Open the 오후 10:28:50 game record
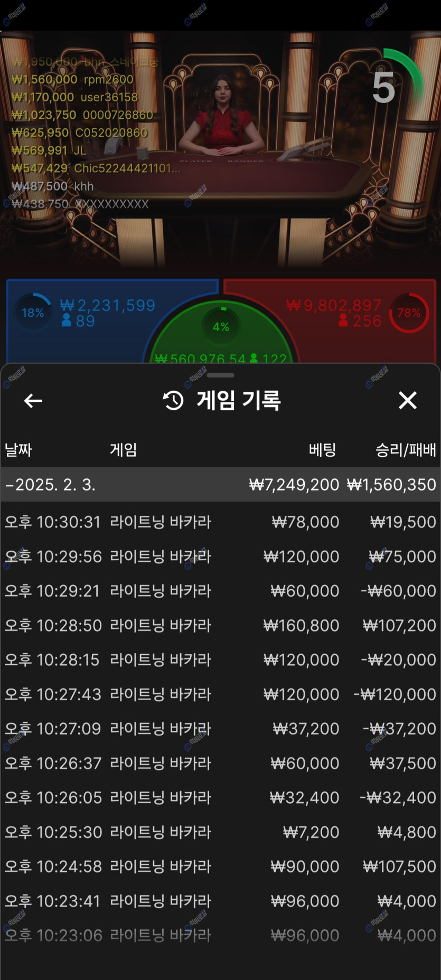 point(220,625)
